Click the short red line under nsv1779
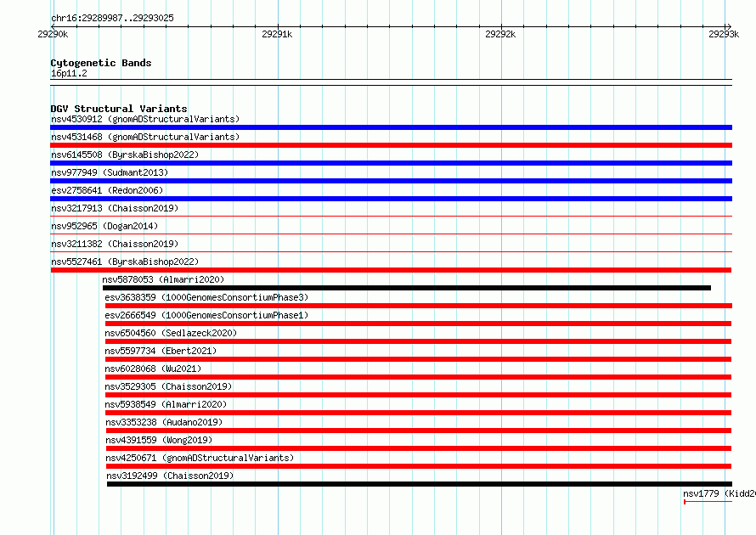This screenshot has width=756, height=535. [708, 502]
